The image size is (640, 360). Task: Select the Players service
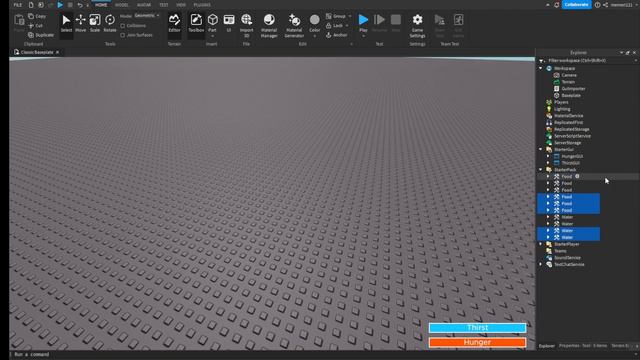click(x=561, y=102)
